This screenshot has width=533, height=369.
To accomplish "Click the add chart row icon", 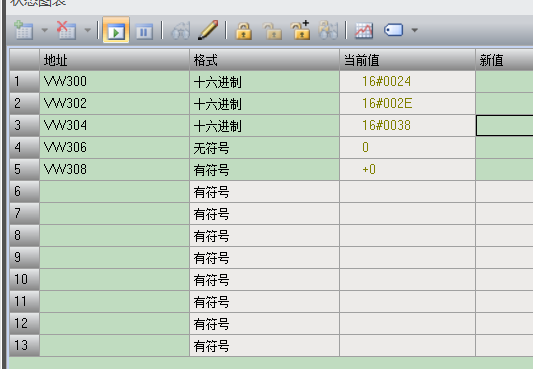I will [x=23, y=30].
